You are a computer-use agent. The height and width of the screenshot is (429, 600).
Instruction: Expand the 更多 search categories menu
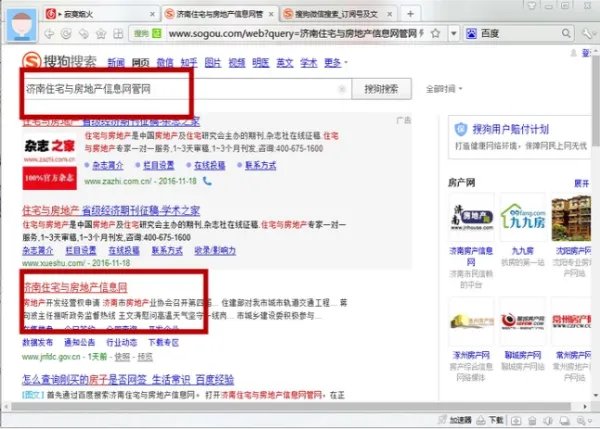pyautogui.click(x=336, y=63)
